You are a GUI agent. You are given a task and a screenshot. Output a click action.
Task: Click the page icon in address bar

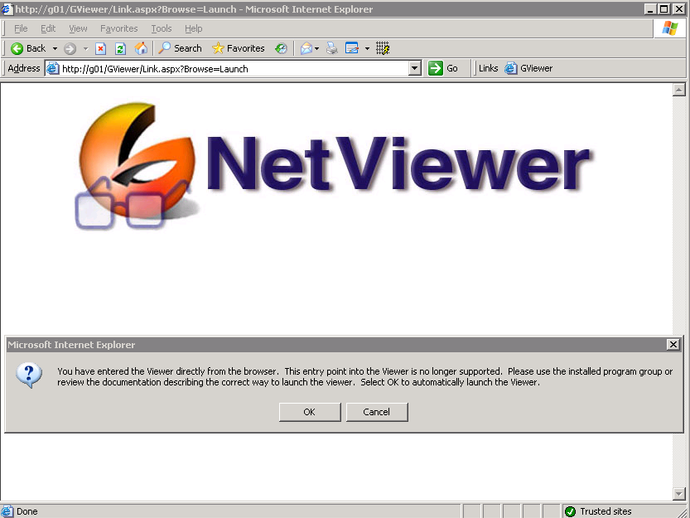coord(53,69)
